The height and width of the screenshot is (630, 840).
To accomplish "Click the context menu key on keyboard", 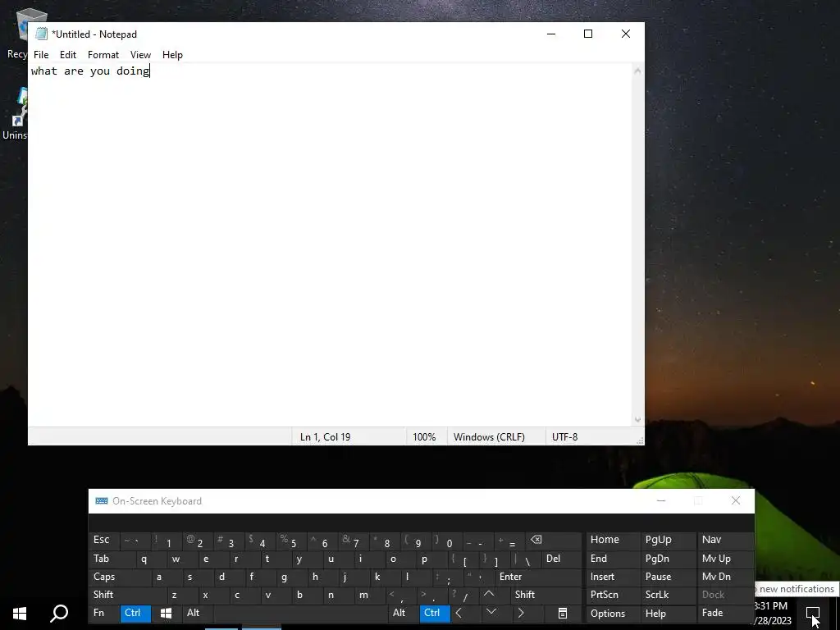I will pyautogui.click(x=563, y=614).
